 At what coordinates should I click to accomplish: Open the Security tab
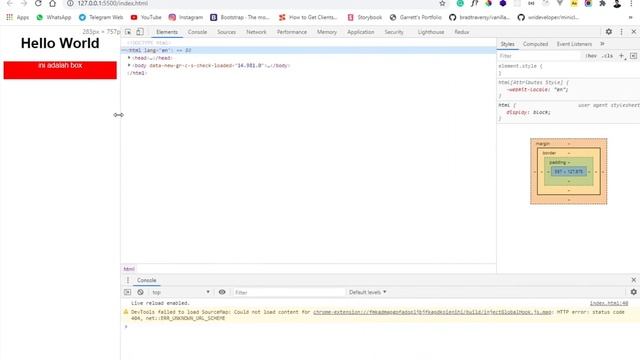[x=394, y=32]
